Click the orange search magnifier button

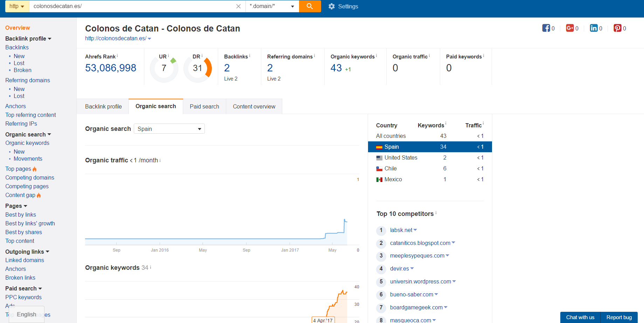click(310, 6)
